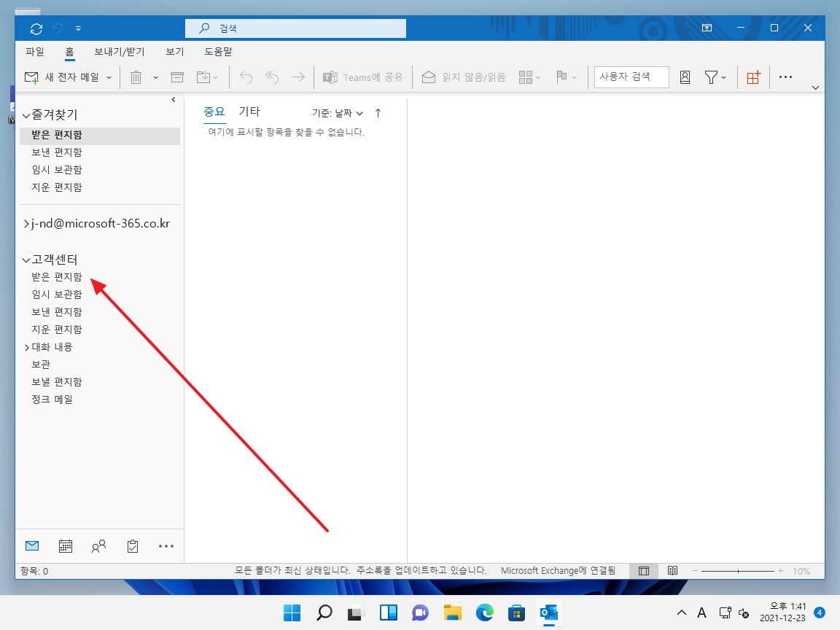Click the 읽지 않음/읽음 button

click(464, 78)
